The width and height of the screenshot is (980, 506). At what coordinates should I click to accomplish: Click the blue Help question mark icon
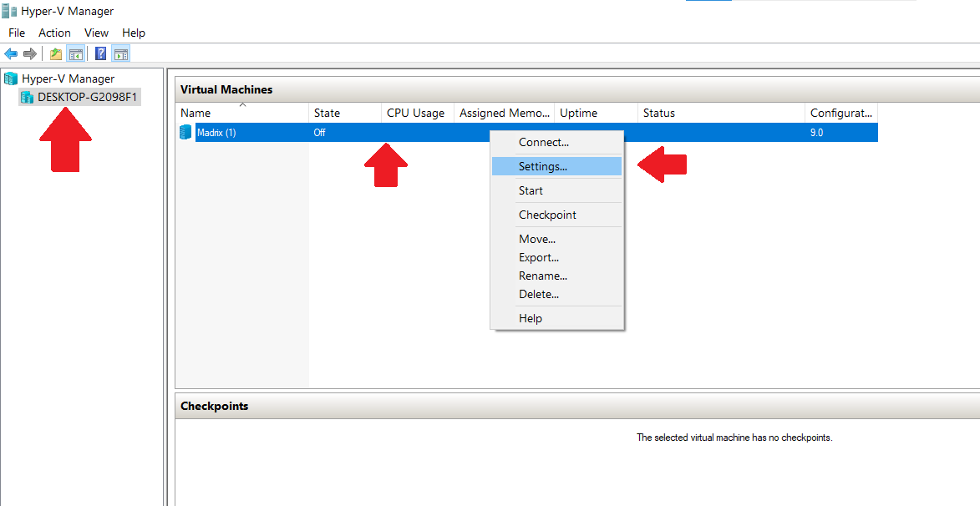coord(100,53)
